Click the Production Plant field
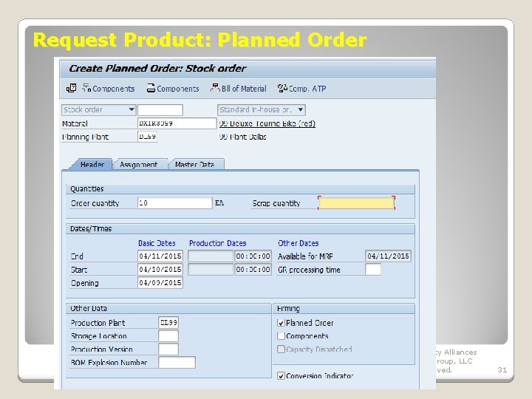 click(x=168, y=322)
